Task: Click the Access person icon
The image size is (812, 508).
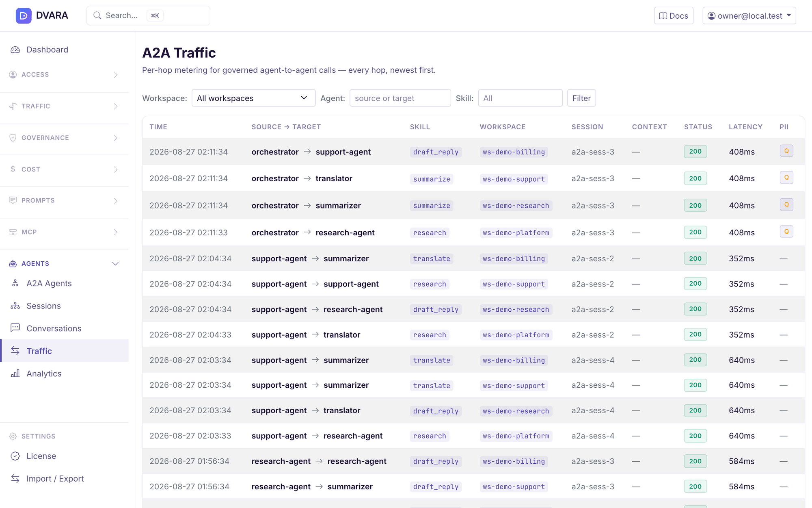Action: [x=13, y=74]
